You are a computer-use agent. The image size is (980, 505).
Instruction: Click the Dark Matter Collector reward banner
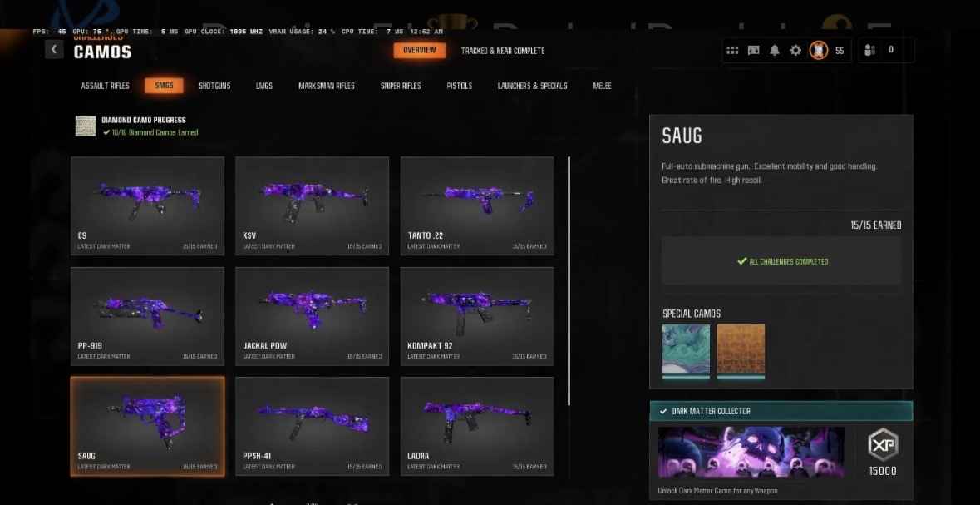click(751, 452)
